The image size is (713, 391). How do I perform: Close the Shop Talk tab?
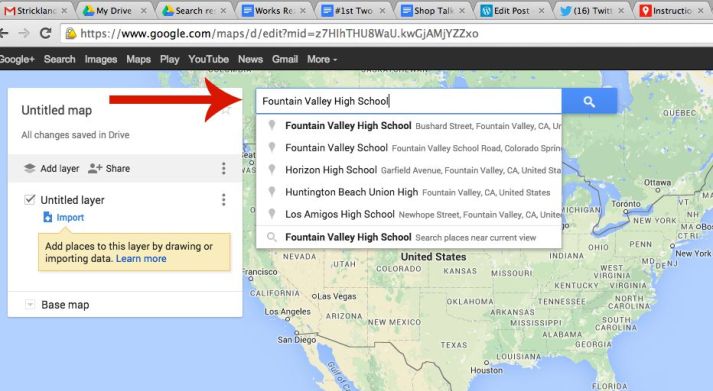(462, 10)
